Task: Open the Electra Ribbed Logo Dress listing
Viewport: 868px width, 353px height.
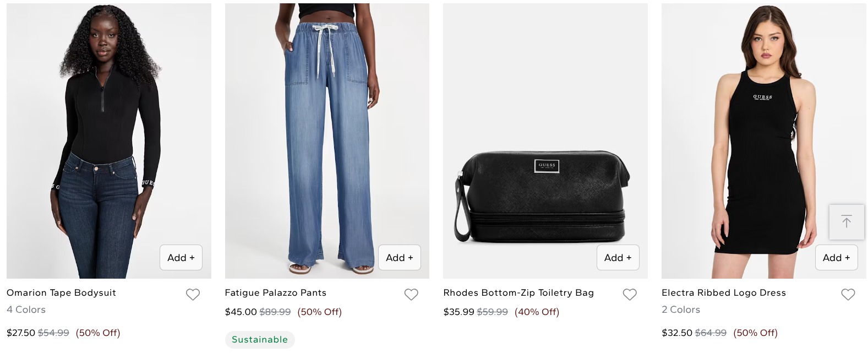Action: [x=723, y=292]
